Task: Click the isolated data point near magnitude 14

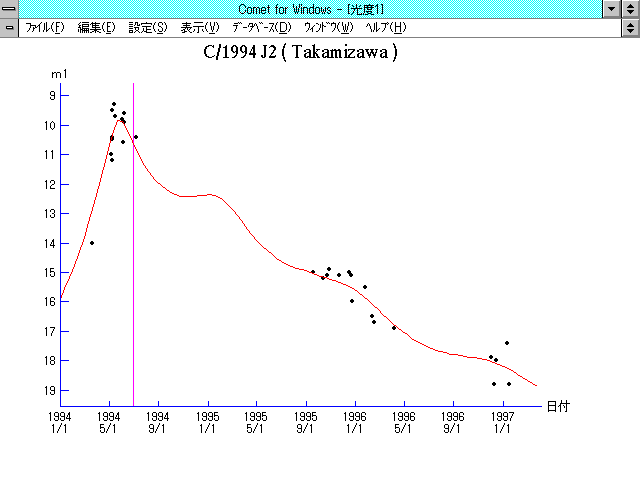Action: (x=92, y=243)
